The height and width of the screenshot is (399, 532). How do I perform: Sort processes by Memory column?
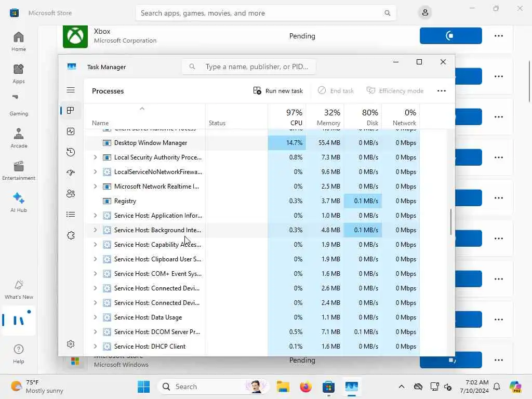point(325,117)
